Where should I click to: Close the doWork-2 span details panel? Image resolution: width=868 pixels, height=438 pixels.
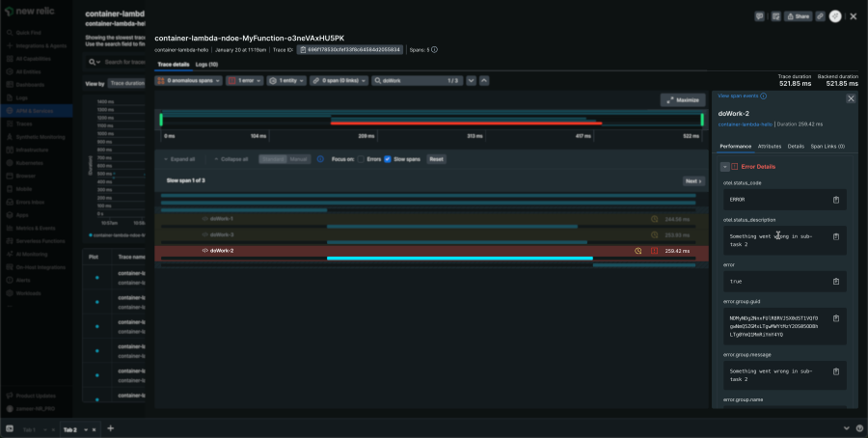coord(851,98)
